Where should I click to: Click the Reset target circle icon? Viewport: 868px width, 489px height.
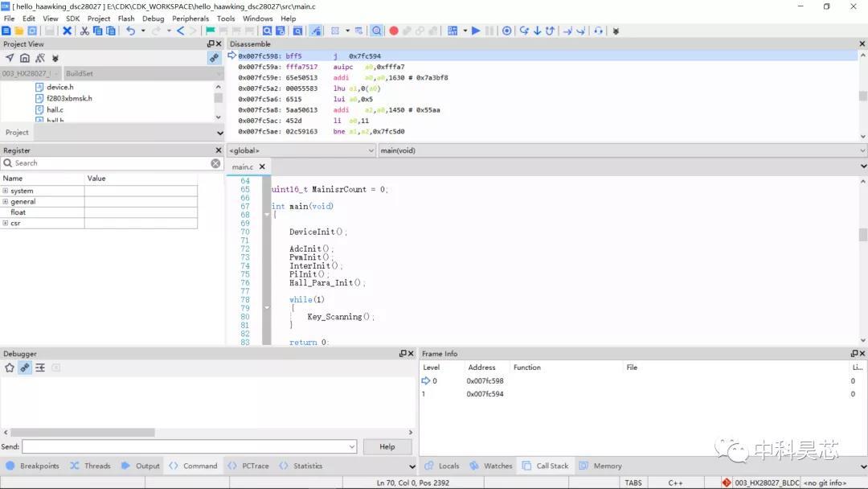pos(506,31)
